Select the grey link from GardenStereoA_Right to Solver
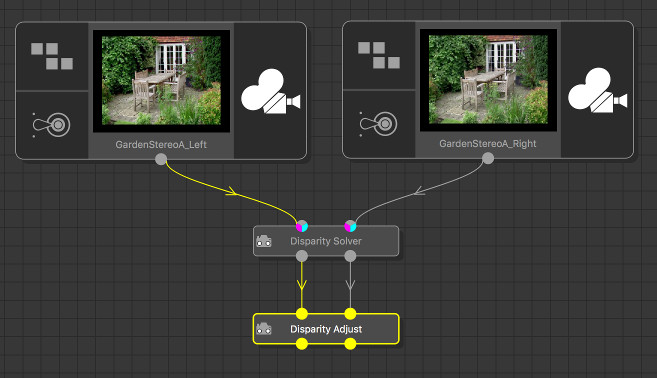657x378 pixels. click(420, 192)
